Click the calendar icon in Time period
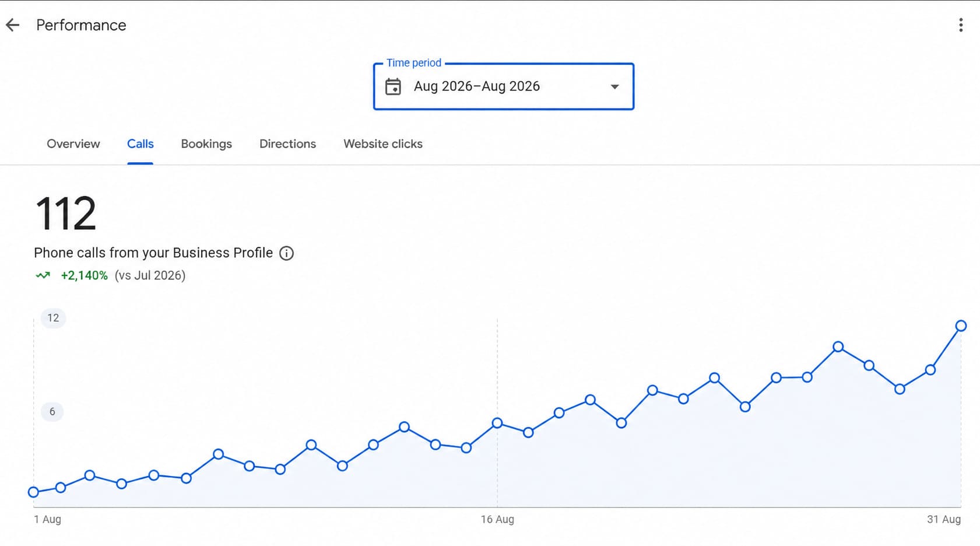 394,86
